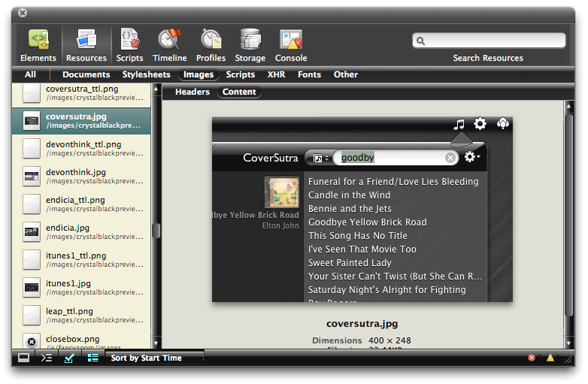
Task: Open the Console panel
Action: [291, 45]
